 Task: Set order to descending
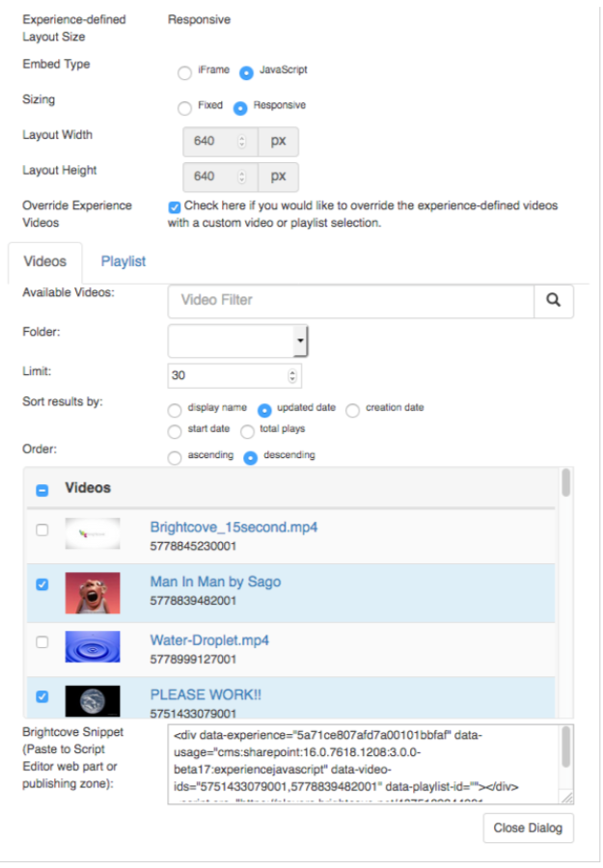pyautogui.click(x=250, y=458)
